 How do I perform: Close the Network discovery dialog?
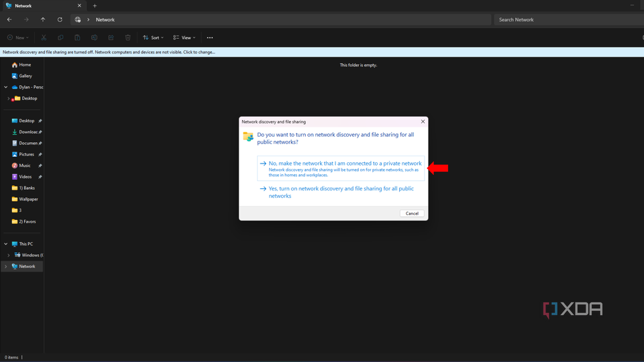click(423, 122)
